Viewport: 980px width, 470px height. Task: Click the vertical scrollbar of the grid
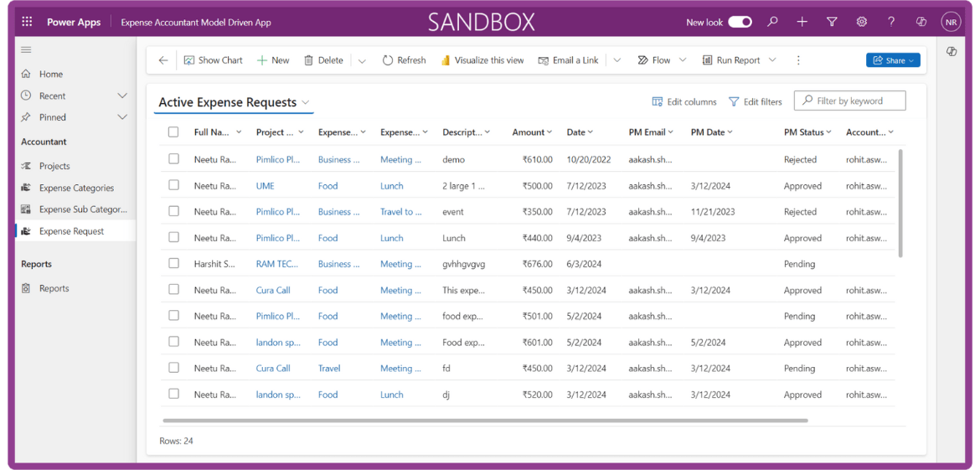click(x=900, y=203)
